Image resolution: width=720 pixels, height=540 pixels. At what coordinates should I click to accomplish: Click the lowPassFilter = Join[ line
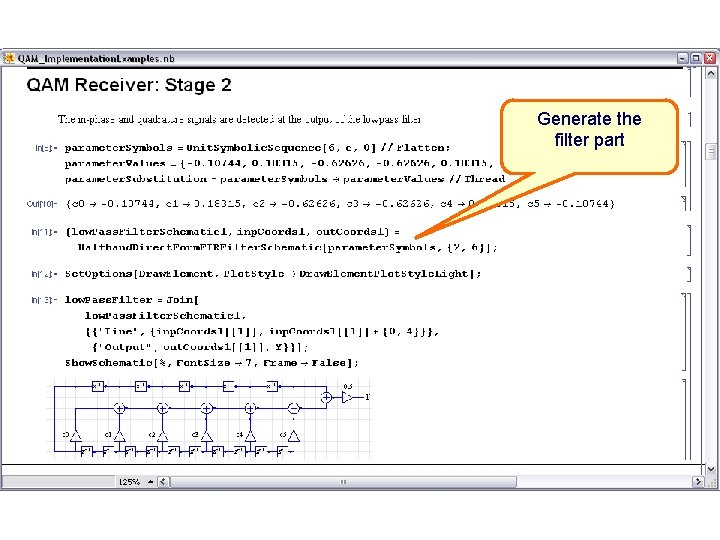[132, 300]
